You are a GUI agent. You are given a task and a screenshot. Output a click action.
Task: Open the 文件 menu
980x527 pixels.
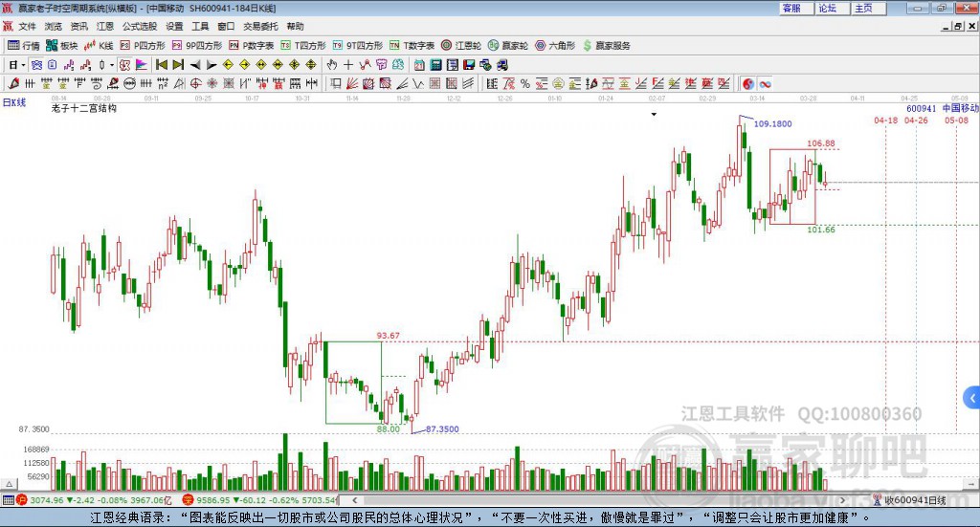coord(28,26)
